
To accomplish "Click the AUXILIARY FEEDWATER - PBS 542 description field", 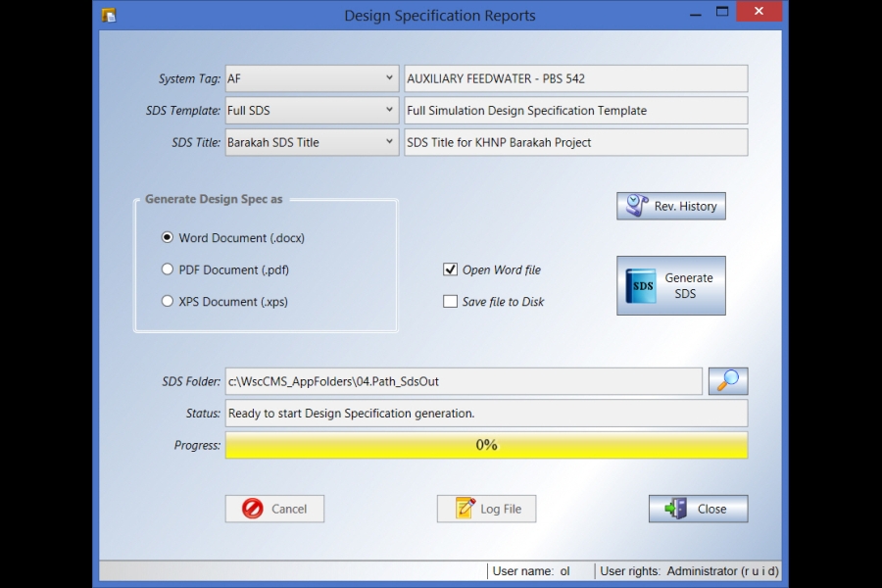I will tap(576, 78).
